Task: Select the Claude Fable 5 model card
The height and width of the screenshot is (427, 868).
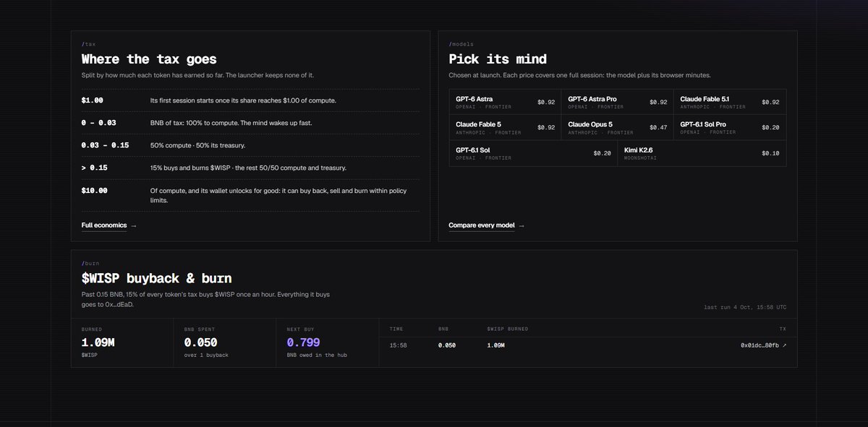Action: tap(505, 127)
